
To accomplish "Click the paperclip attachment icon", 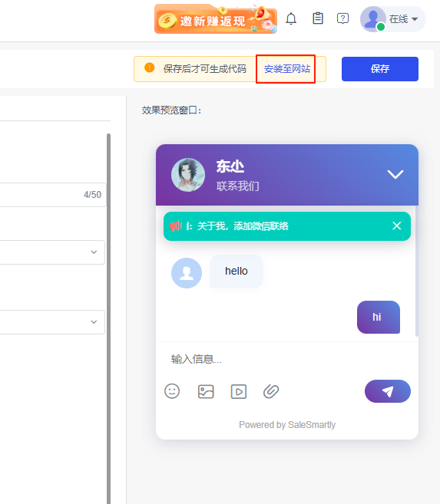I will (x=271, y=391).
